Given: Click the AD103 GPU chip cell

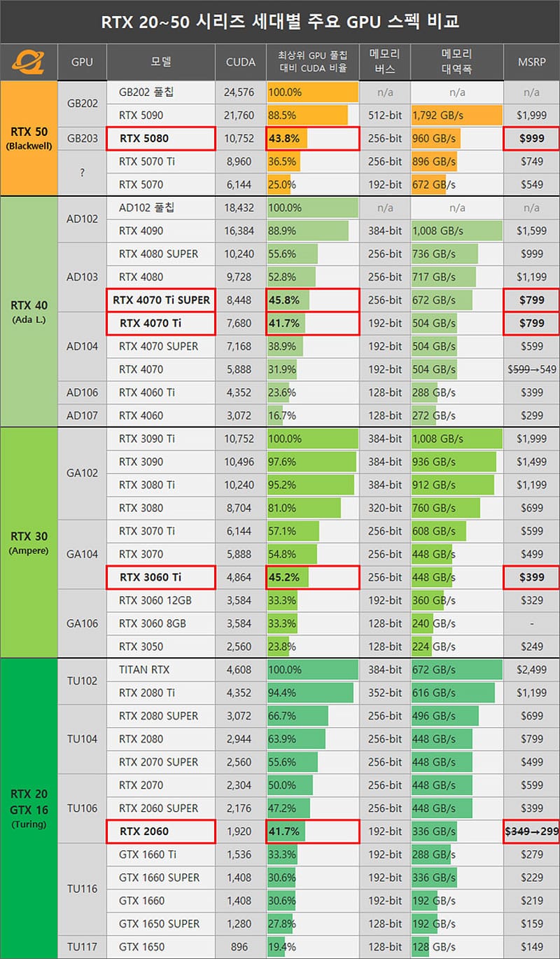Looking at the screenshot, I should point(82,277).
